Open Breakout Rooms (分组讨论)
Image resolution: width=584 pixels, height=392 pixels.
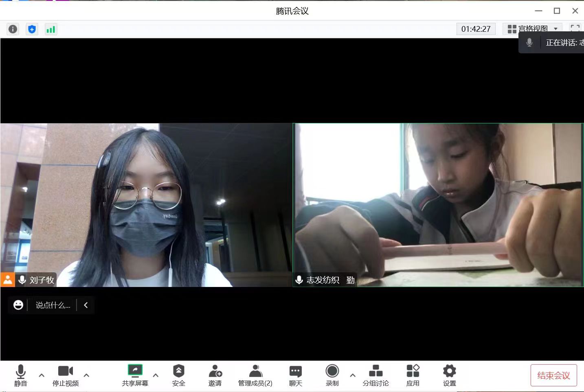point(375,375)
